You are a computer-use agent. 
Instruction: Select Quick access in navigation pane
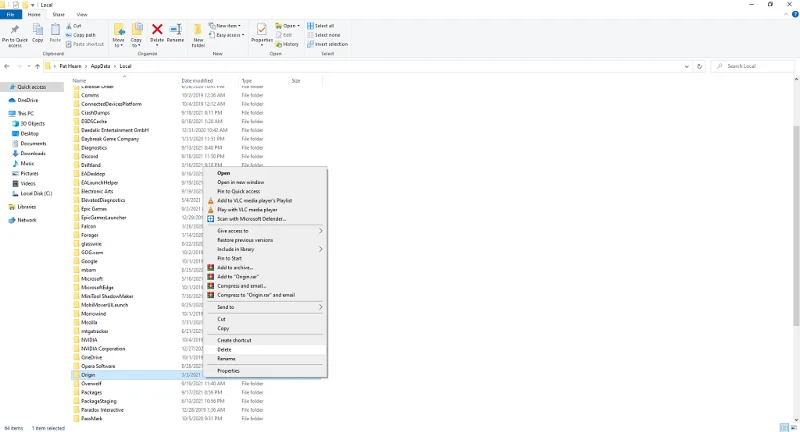click(32, 87)
